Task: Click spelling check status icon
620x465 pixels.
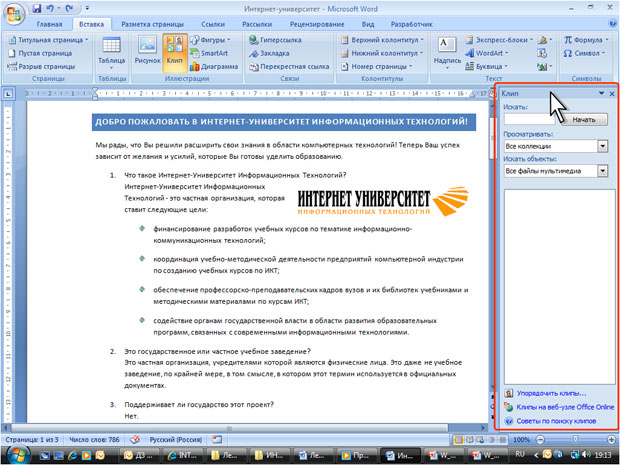Action: 135,439
